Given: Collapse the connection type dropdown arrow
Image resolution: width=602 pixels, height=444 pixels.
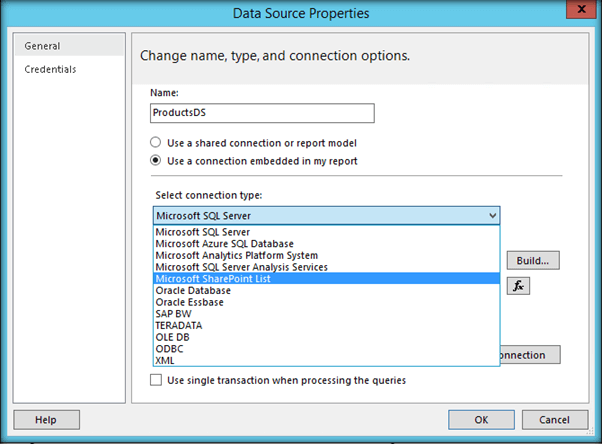Looking at the screenshot, I should 491,215.
